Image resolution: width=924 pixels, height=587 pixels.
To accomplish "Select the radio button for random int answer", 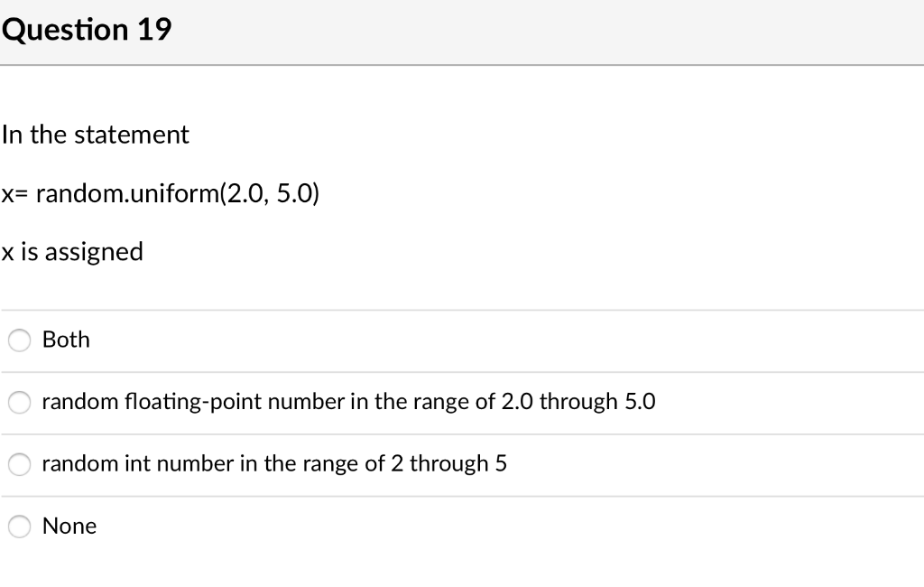I will pos(19,464).
